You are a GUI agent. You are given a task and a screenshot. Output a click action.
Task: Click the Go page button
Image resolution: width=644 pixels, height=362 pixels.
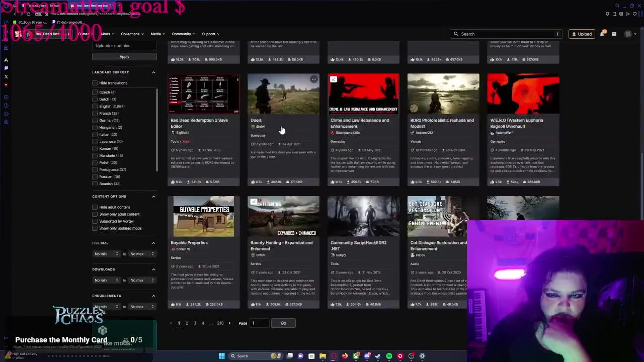283,323
